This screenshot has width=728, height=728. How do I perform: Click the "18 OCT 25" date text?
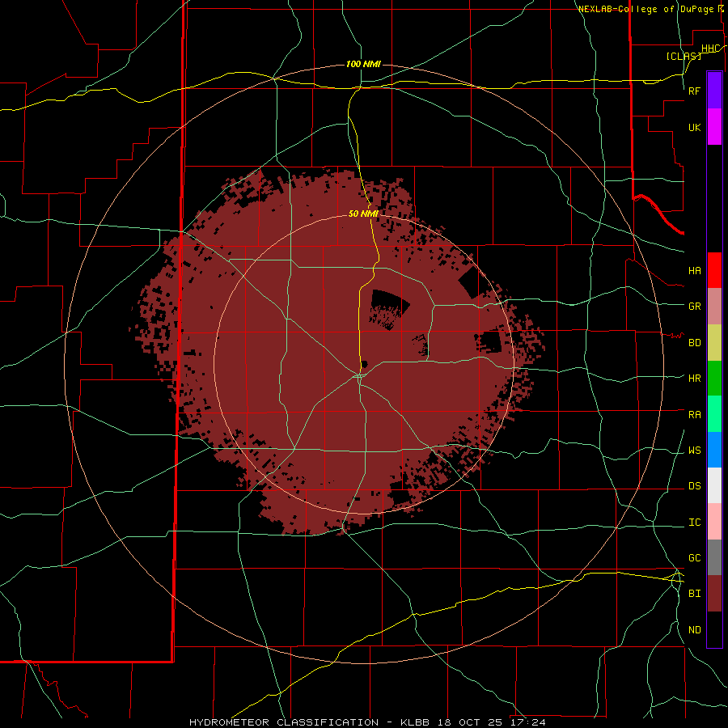tap(469, 722)
